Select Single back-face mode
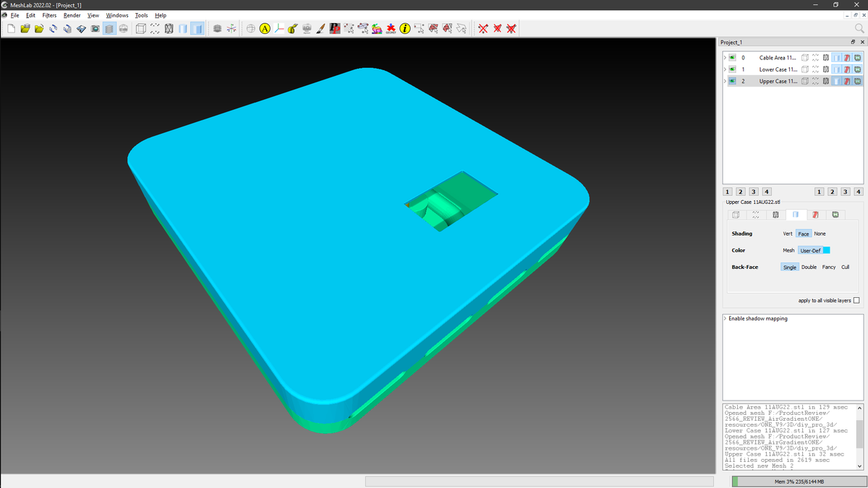The image size is (868, 488). coord(789,267)
